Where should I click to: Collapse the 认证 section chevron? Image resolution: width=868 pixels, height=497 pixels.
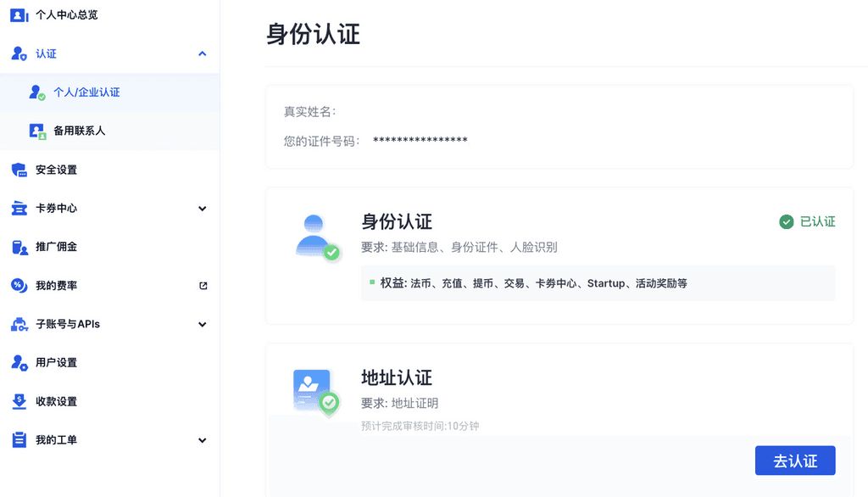tap(202, 53)
